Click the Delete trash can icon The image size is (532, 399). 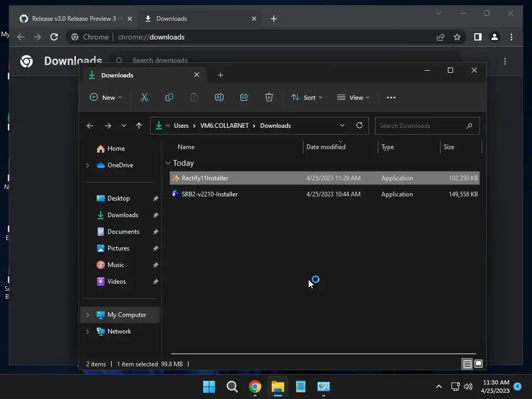(x=269, y=97)
